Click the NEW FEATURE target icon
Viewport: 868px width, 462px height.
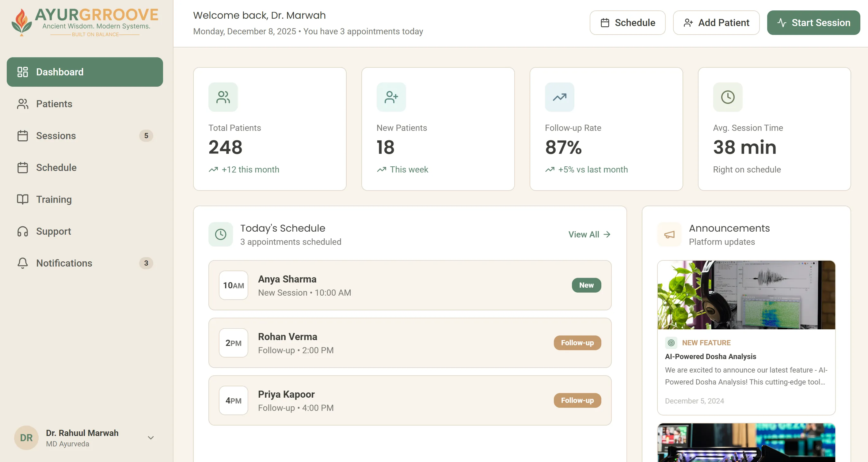[x=671, y=343]
